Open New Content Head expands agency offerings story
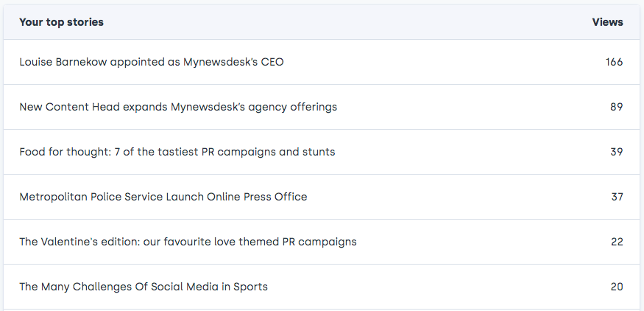 pos(178,107)
